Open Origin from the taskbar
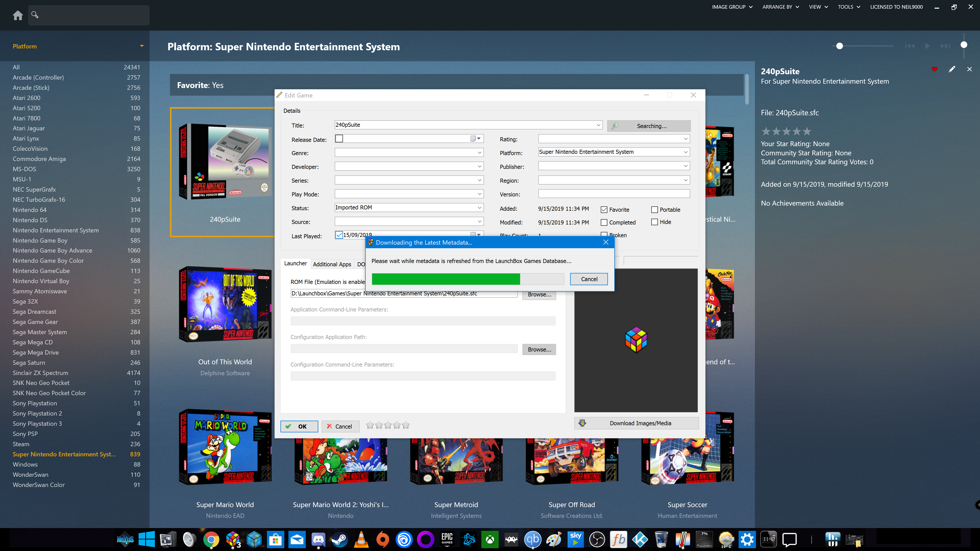 [x=383, y=539]
